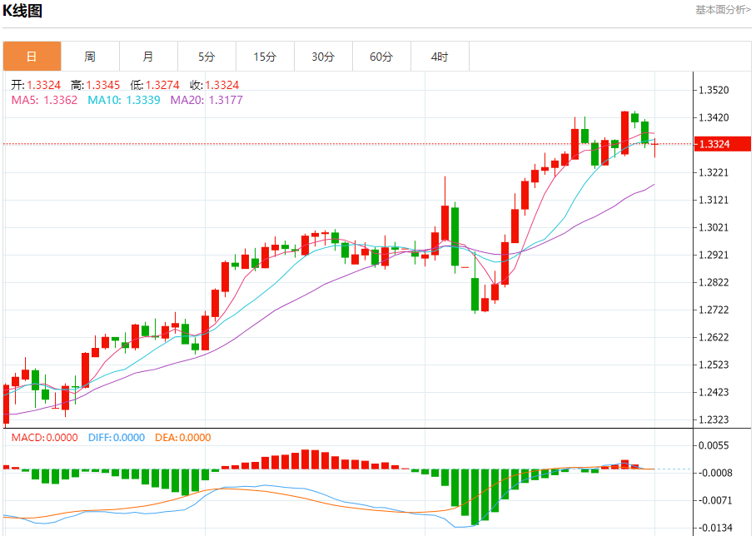Switch to the 周 weekly tab

[x=90, y=57]
